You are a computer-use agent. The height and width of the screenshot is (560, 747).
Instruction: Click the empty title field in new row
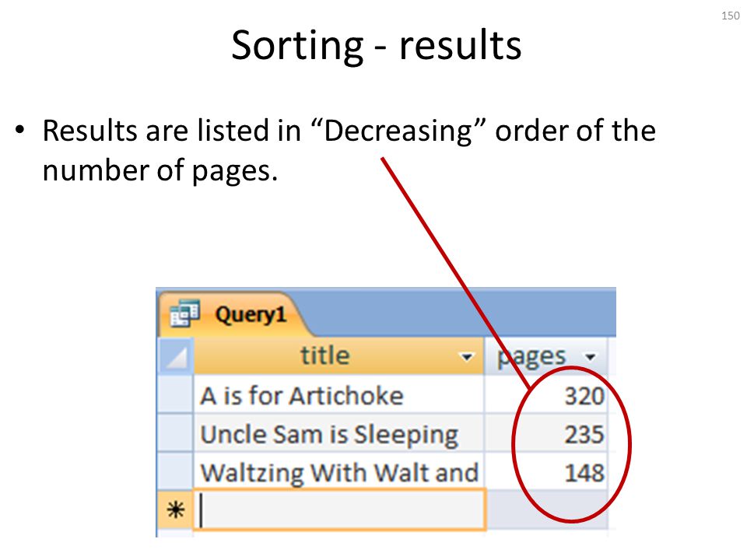(340, 509)
